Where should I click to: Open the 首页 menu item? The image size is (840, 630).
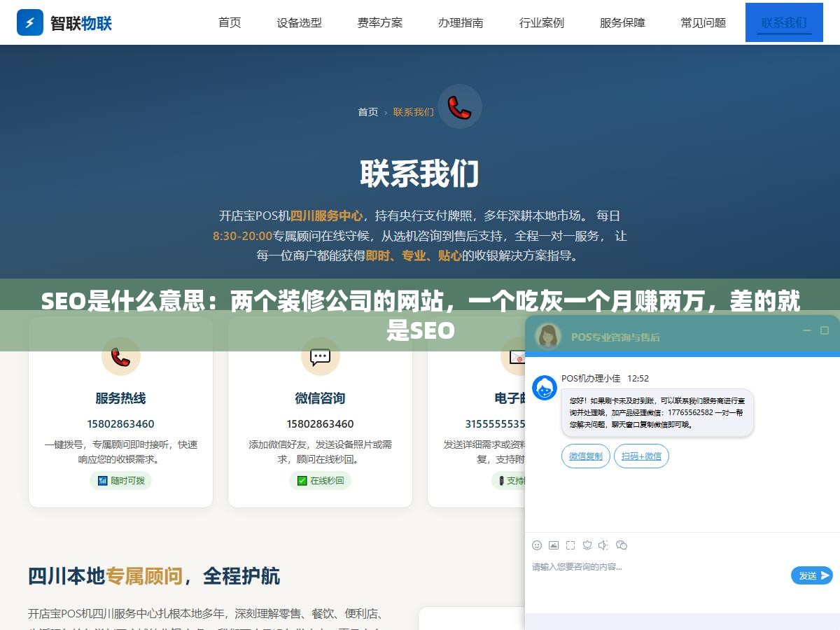230,22
